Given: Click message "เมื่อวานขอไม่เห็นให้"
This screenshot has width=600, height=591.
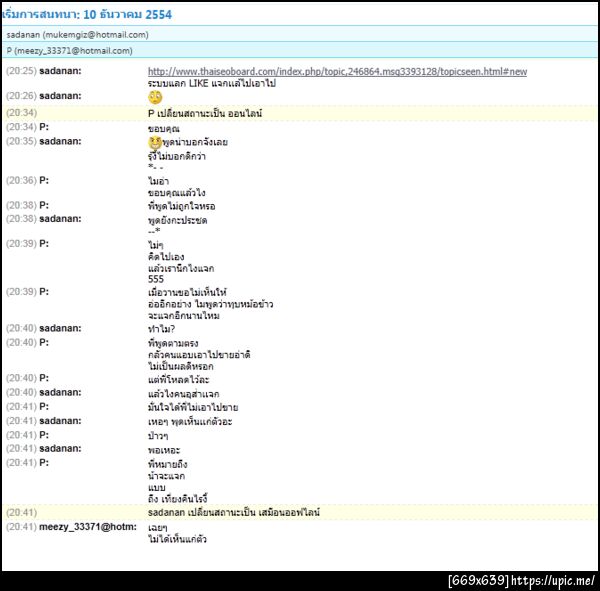Looking at the screenshot, I should [187, 293].
